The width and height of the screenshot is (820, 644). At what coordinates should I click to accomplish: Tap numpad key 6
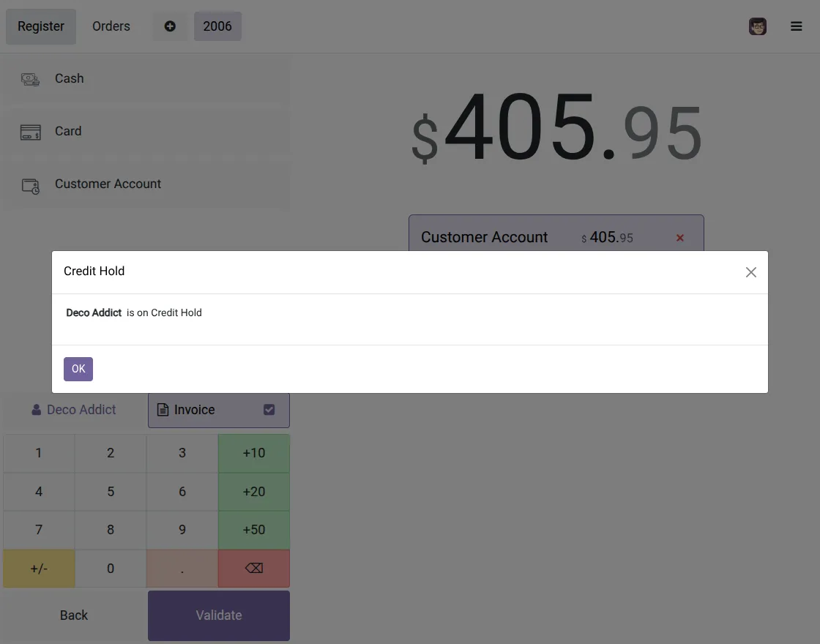pos(182,492)
